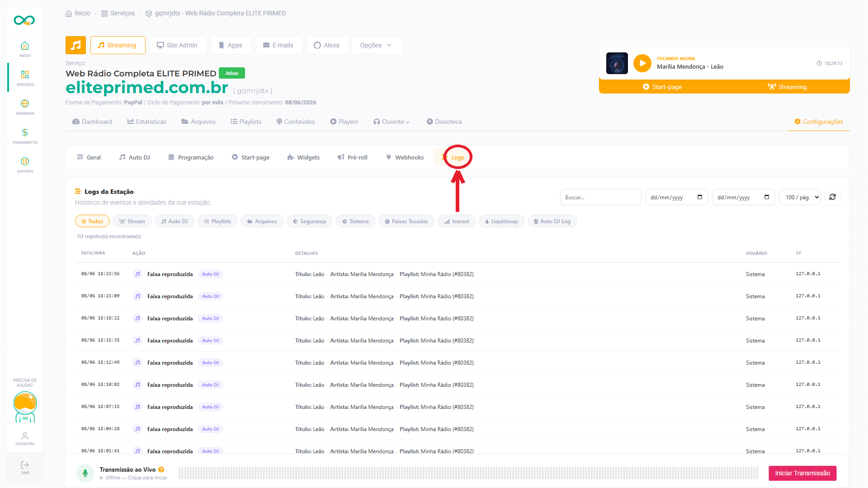
Task: Filter logs by Sistema
Action: pos(355,221)
